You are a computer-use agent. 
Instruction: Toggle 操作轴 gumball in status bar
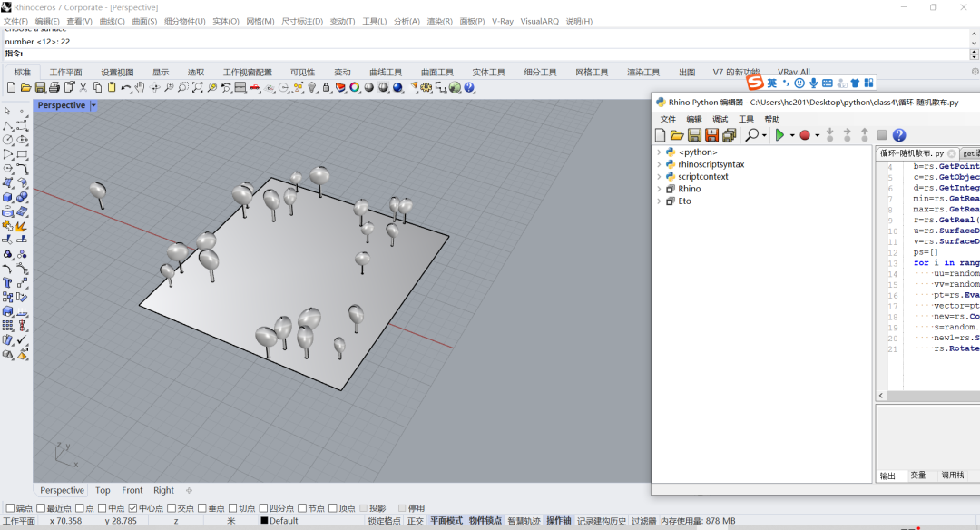point(559,521)
